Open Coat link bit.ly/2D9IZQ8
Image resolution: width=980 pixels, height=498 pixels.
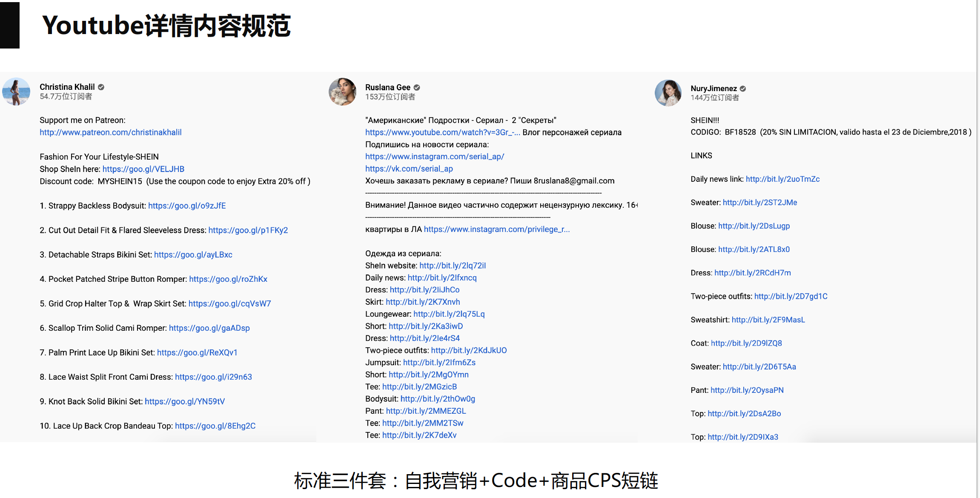pos(746,343)
